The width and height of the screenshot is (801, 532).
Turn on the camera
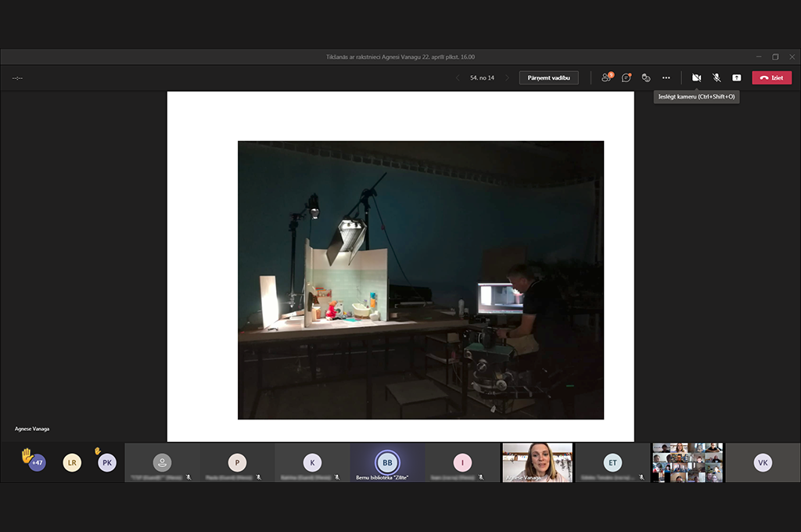click(x=696, y=77)
